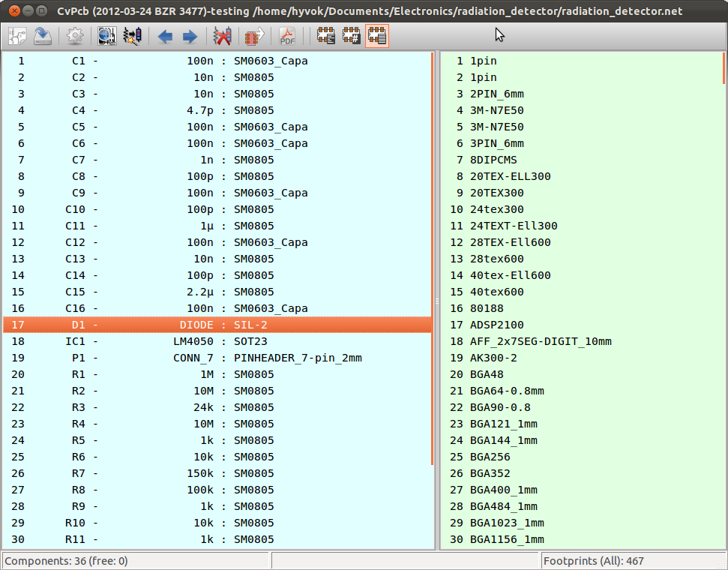
Task: Toggle filtered footprint list by component
Action: (x=326, y=36)
